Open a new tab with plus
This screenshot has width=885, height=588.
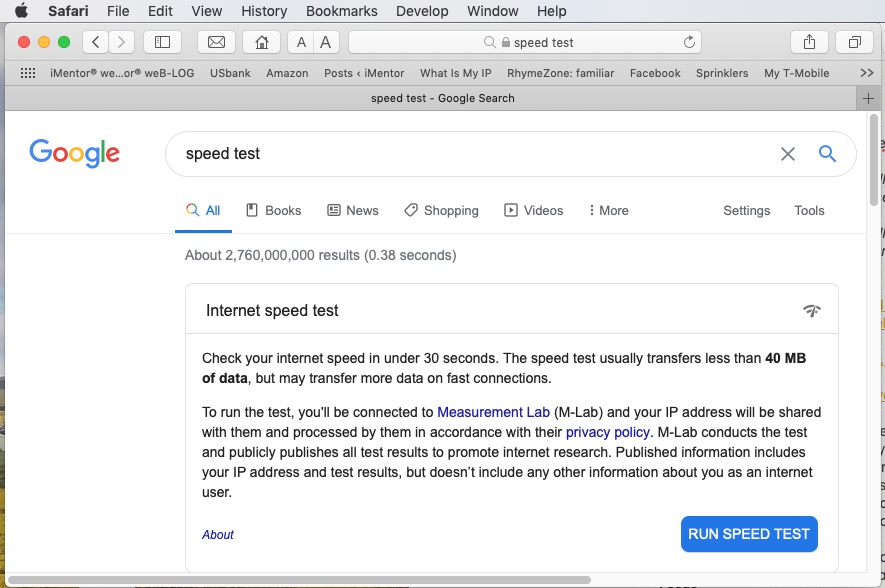point(869,99)
